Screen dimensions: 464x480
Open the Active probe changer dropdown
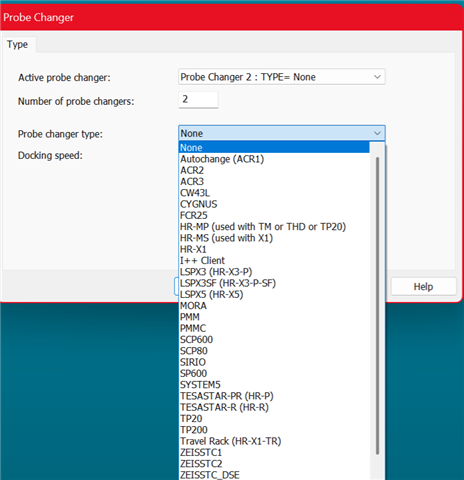pos(282,77)
